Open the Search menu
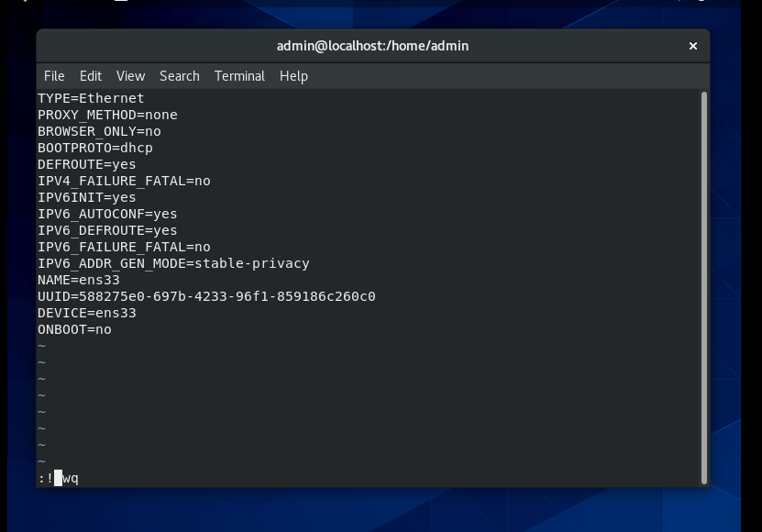 point(180,76)
